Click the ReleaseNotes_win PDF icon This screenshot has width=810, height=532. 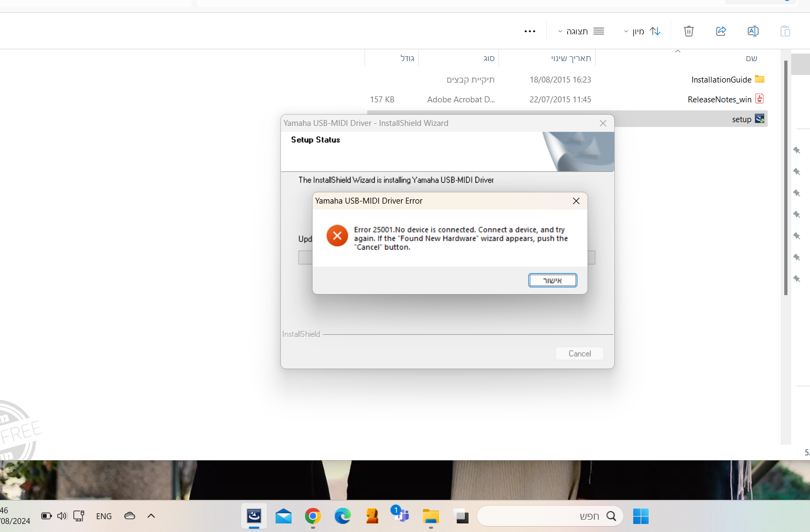coord(760,99)
